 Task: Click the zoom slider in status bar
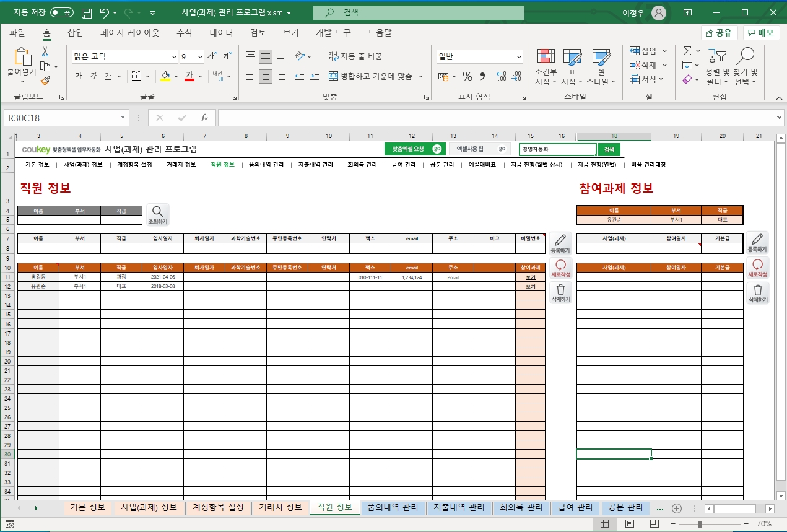pos(700,524)
